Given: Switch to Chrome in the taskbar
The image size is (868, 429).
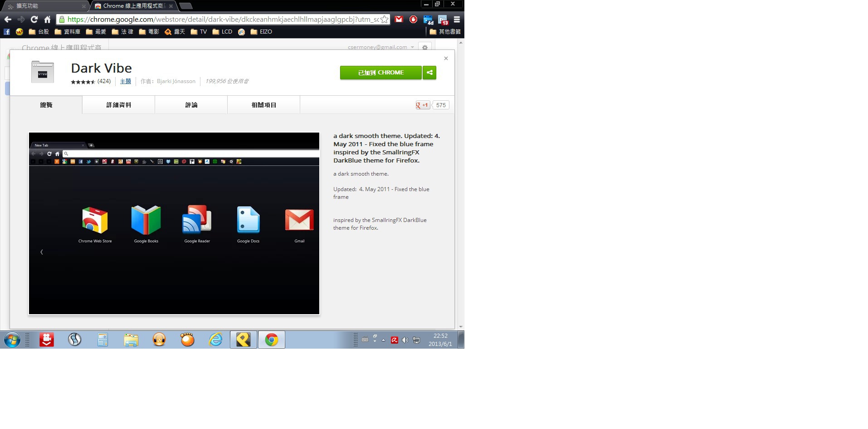Looking at the screenshot, I should pos(272,340).
